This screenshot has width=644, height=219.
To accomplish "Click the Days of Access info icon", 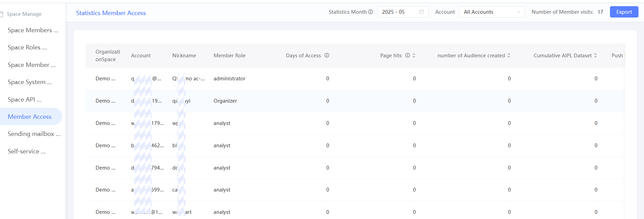I will pyautogui.click(x=327, y=56).
